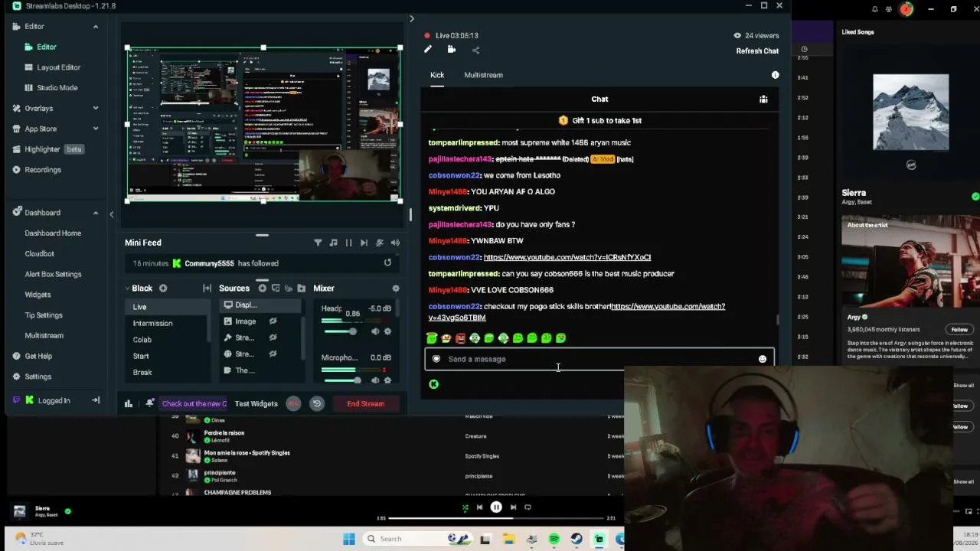980x551 pixels.
Task: Pause the Mini Feed alert queue
Action: pos(348,243)
